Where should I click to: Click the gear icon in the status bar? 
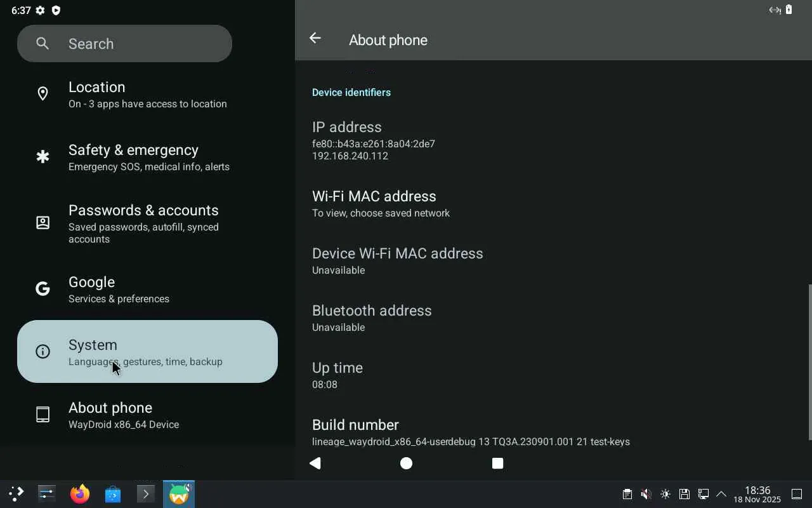(41, 10)
